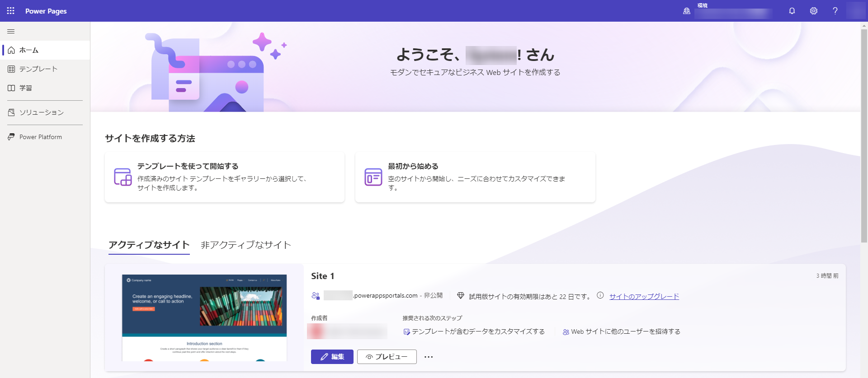The height and width of the screenshot is (378, 868).
Task: Click the 学習 book icon
Action: 11,88
